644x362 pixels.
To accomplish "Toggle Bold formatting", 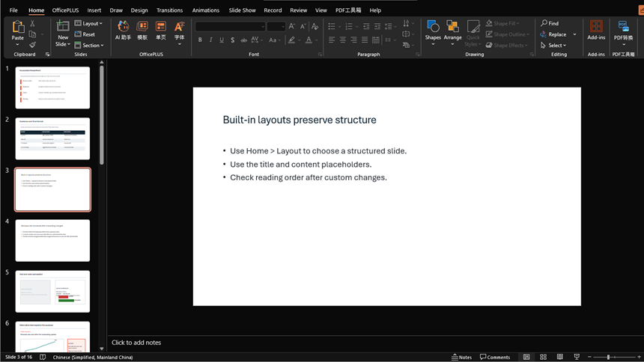I will [200, 40].
